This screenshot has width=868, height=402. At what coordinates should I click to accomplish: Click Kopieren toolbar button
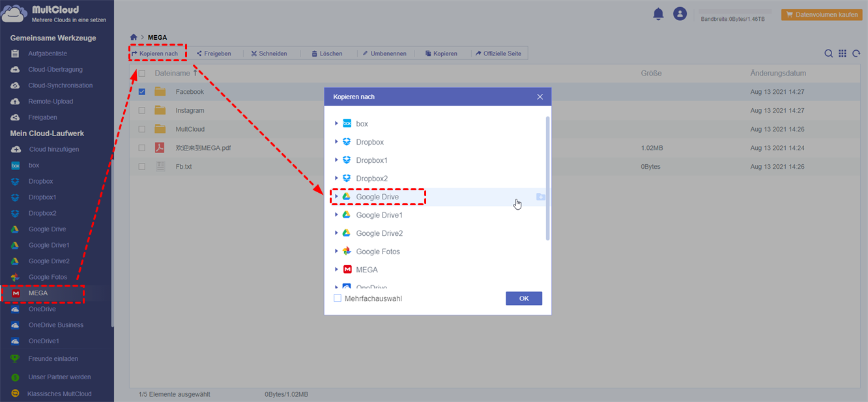pos(441,53)
